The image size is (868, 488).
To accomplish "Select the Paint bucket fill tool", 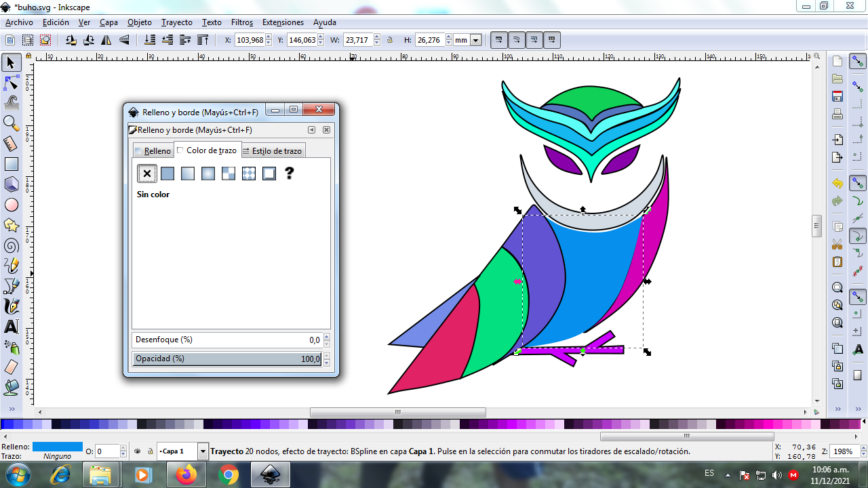I will [x=11, y=388].
